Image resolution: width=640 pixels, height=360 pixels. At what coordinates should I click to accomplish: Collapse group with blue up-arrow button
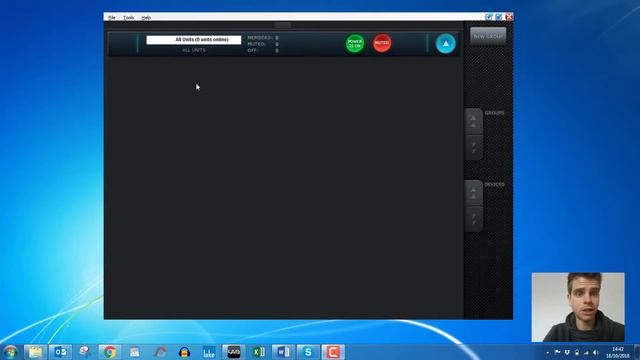pyautogui.click(x=445, y=43)
